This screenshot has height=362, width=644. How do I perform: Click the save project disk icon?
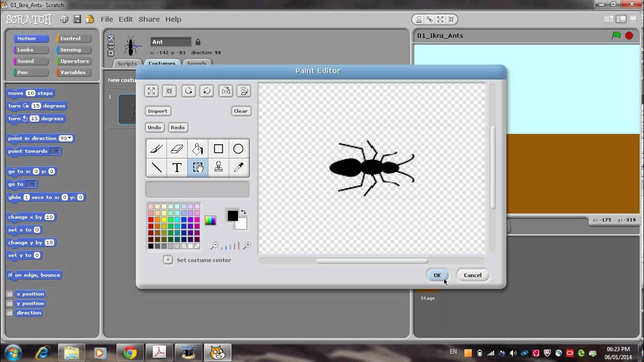(77, 19)
